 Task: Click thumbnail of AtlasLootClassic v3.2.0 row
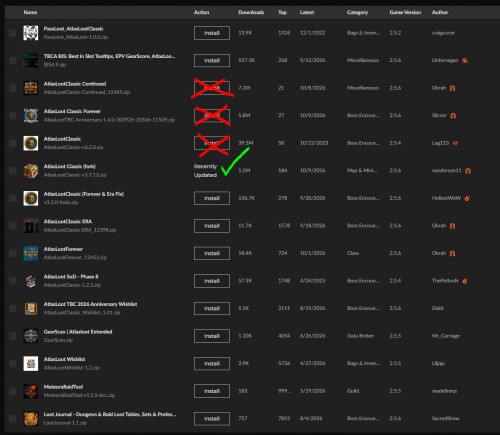tap(31, 143)
